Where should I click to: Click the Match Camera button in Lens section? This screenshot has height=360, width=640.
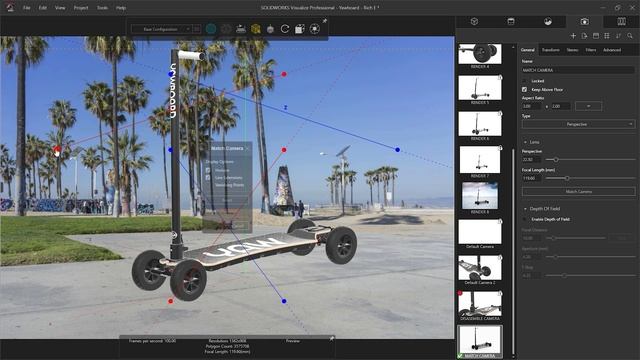click(578, 191)
